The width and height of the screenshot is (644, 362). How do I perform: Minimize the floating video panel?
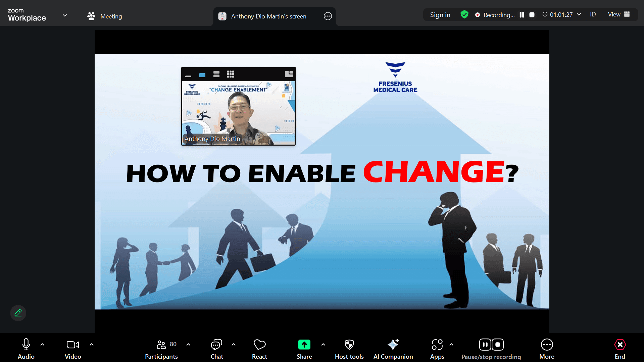point(188,76)
